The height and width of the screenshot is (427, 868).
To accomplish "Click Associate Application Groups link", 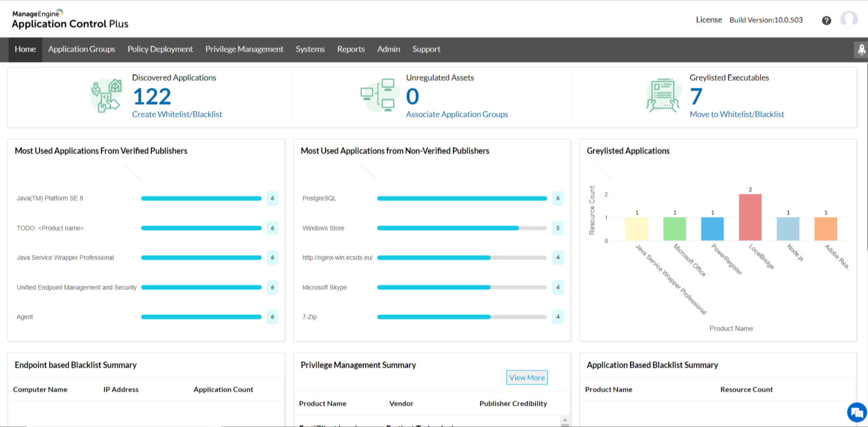I will 457,115.
